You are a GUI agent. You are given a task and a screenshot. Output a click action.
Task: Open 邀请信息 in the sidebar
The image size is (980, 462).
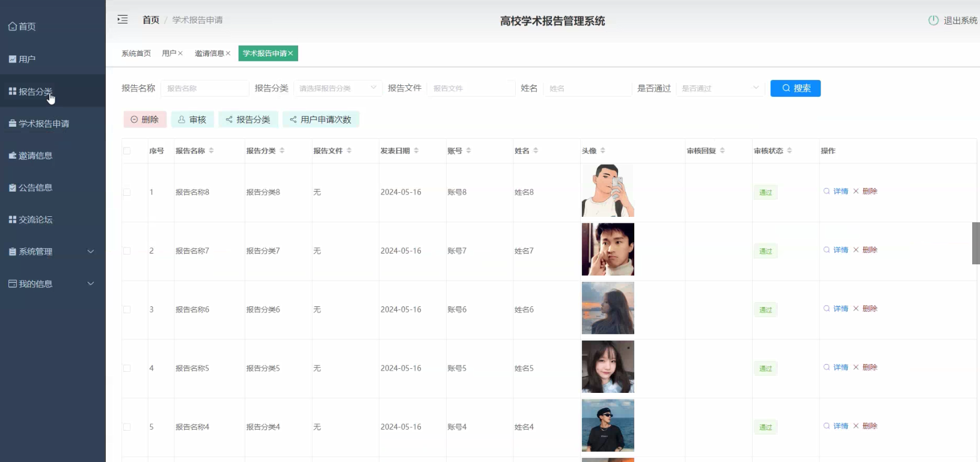pyautogui.click(x=53, y=156)
